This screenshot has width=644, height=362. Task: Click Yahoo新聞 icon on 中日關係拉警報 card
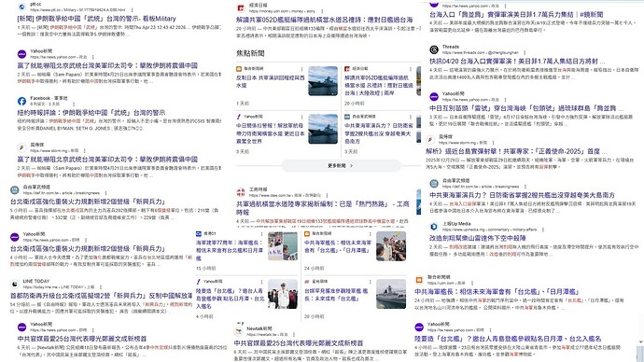click(239, 117)
